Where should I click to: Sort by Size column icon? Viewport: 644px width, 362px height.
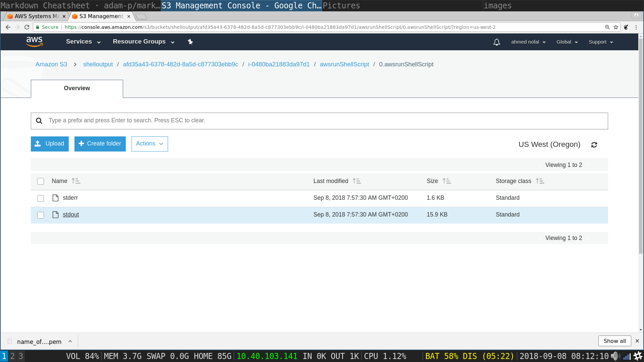pos(446,181)
